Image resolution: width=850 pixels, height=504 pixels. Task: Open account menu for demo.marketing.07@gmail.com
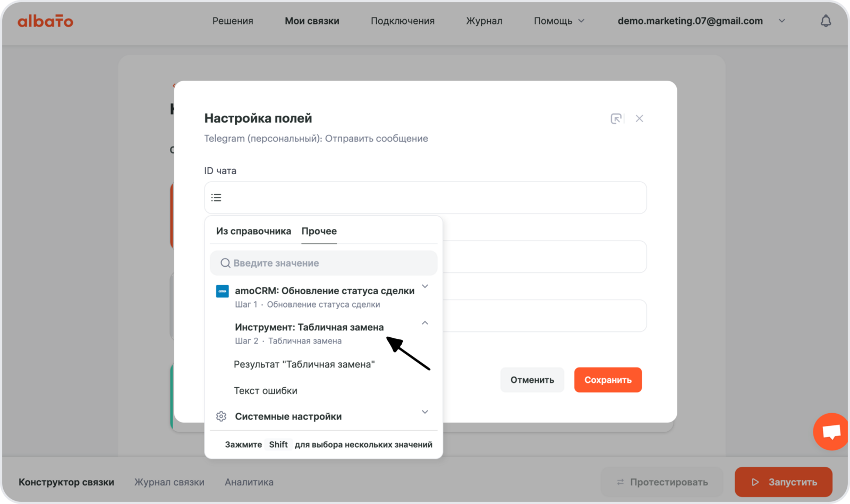tap(781, 21)
